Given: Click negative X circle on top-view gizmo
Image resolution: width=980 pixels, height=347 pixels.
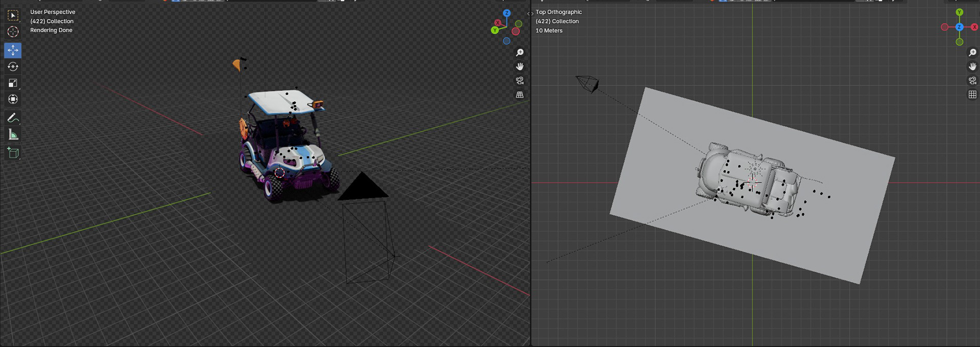Looking at the screenshot, I should (x=945, y=27).
